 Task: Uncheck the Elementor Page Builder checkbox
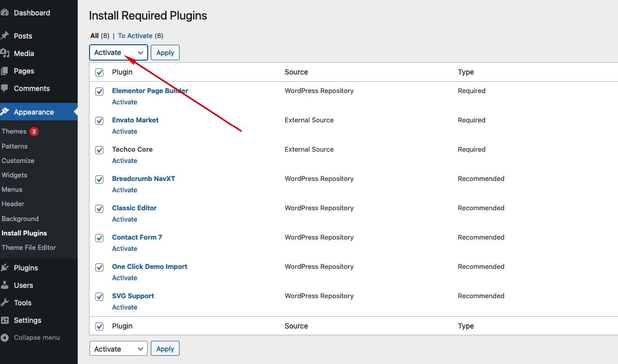click(x=99, y=92)
